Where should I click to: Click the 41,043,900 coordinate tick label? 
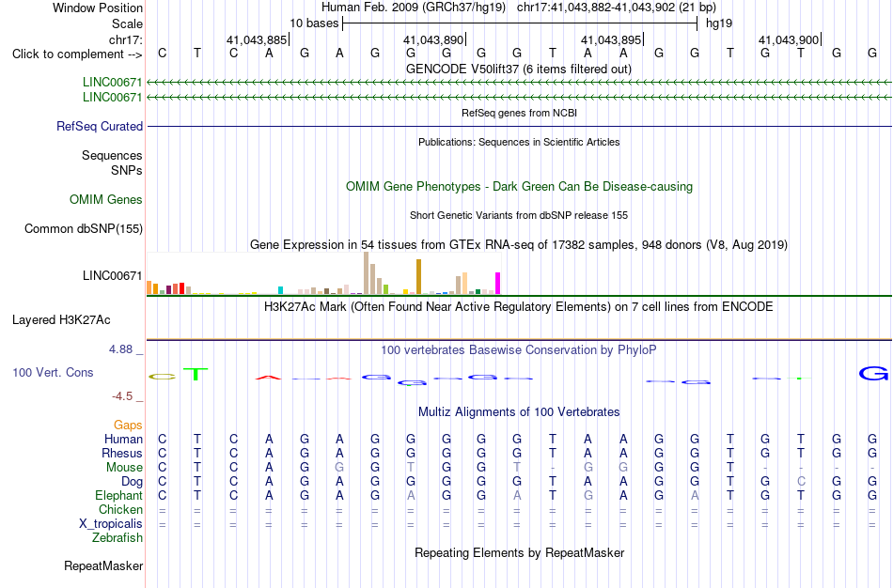pyautogui.click(x=789, y=39)
